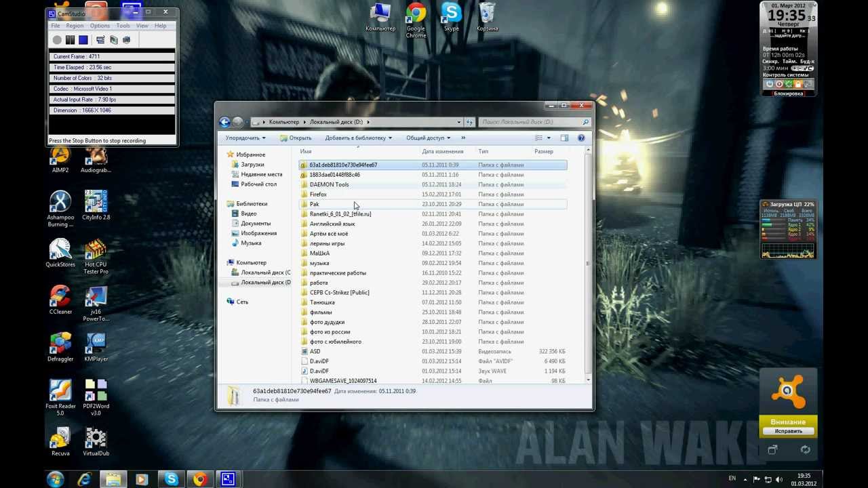Image resolution: width=868 pixels, height=488 pixels.
Task: Click the Windows Start button
Action: coord(56,479)
